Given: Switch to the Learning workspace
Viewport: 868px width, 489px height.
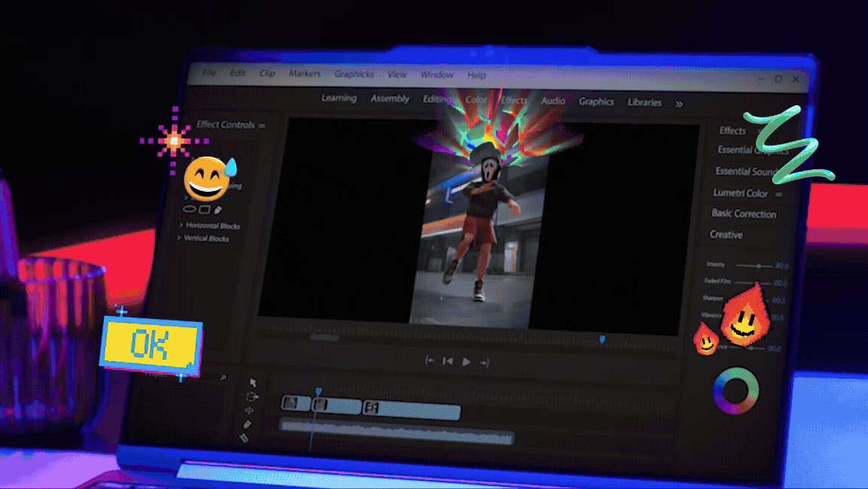Looking at the screenshot, I should 338,98.
